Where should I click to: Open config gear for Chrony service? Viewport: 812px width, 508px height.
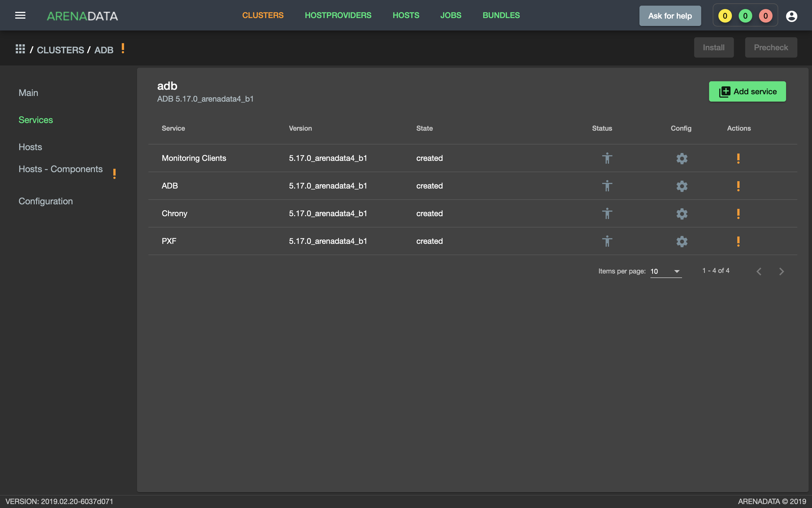(x=681, y=214)
